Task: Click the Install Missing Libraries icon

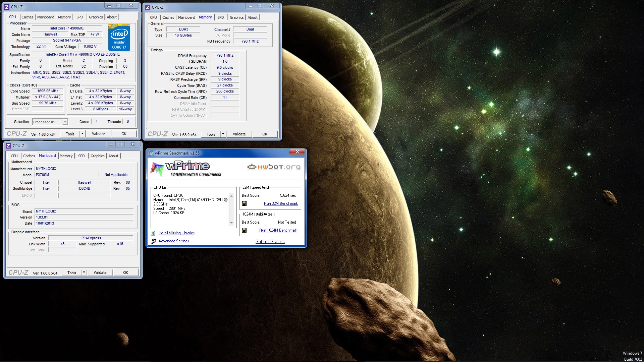Action: 153,233
